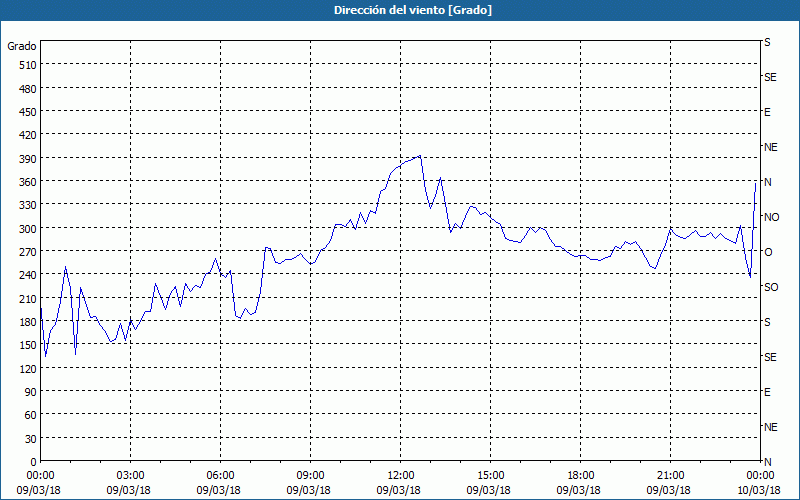The height and width of the screenshot is (500, 800).
Task: Click the 03:00 time label
Action: (x=130, y=476)
